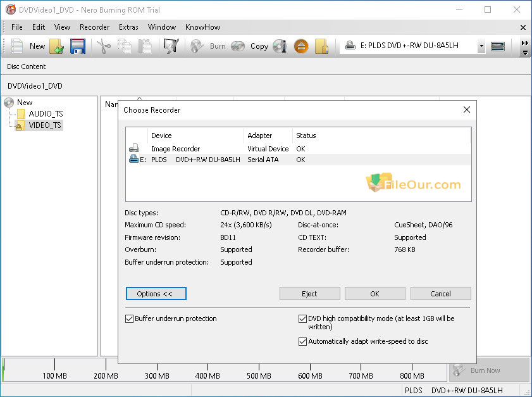
Task: Click the Disc Info icon in toolbar
Action: (x=279, y=46)
